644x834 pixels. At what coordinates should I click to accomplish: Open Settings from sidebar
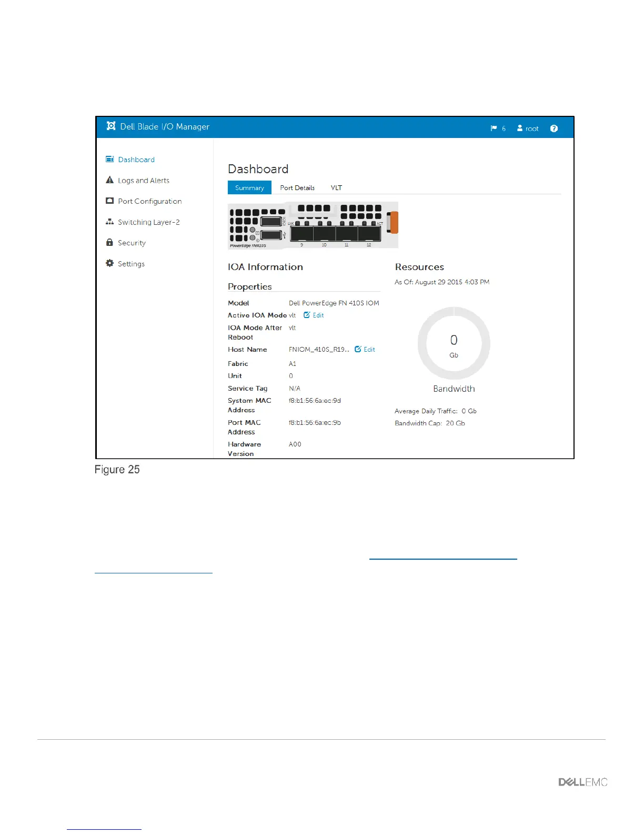click(131, 264)
